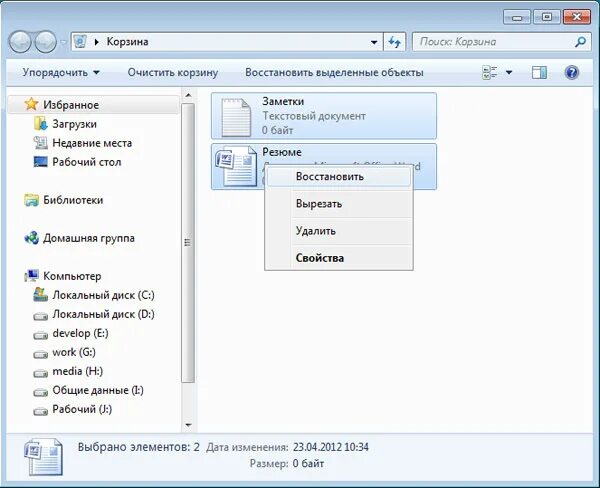Click the Библиотеки folder icon
The height and width of the screenshot is (488, 600).
click(x=31, y=200)
